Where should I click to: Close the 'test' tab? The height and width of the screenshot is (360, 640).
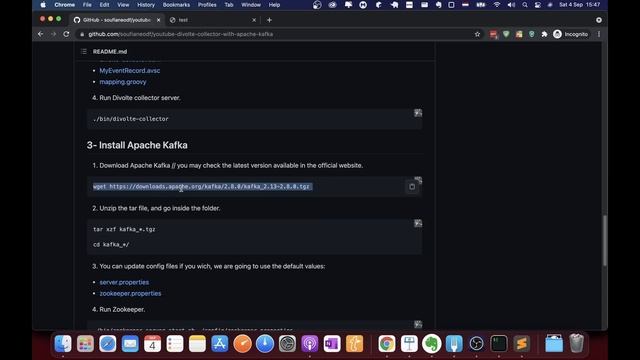(254, 20)
